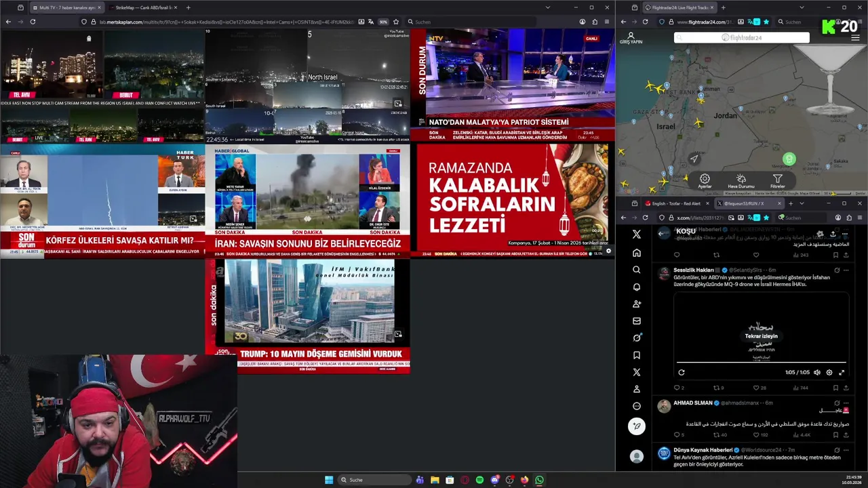Click the X logo at sidebar top
Image resolution: width=868 pixels, height=488 pixels.
[x=636, y=235]
